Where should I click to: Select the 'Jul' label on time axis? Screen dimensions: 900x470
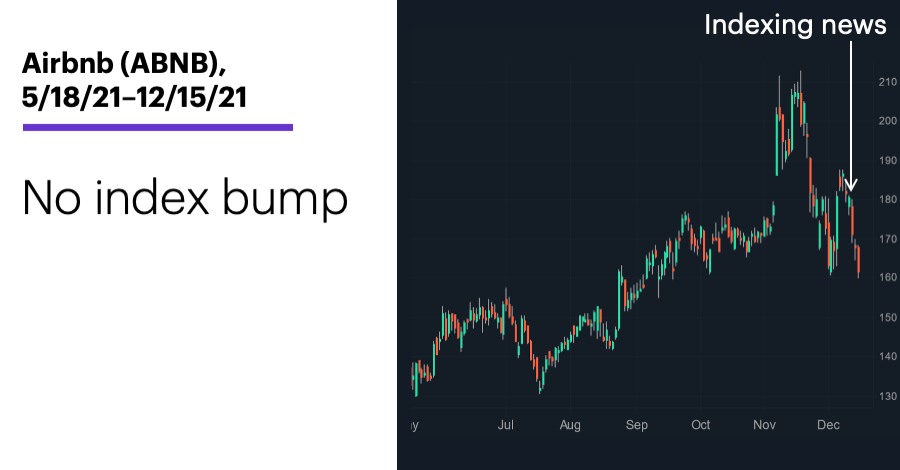coord(506,425)
